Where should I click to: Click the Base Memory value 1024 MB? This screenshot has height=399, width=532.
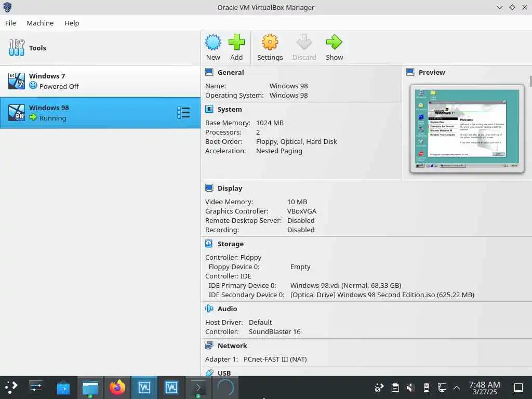[270, 123]
